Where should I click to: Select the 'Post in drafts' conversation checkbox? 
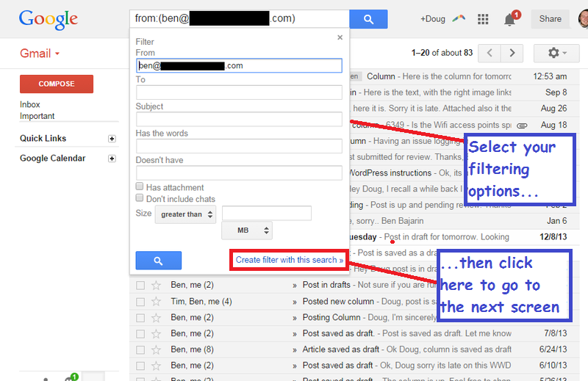tap(140, 286)
